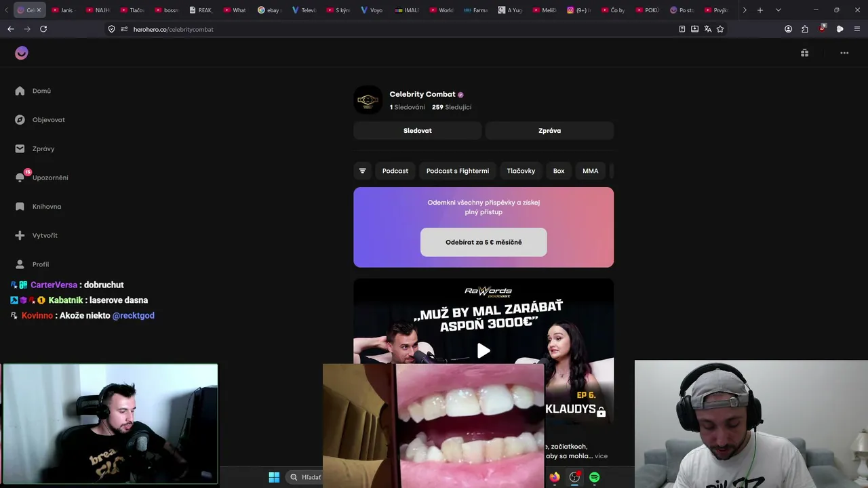Switch to the Voyo browser tab
The width and height of the screenshot is (868, 488).
[x=372, y=10]
